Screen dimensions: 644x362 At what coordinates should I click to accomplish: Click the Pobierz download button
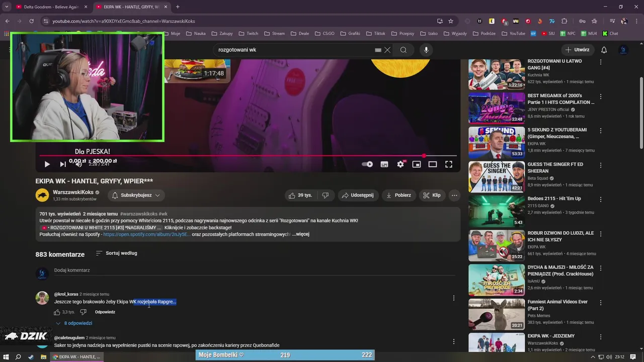[398, 195]
